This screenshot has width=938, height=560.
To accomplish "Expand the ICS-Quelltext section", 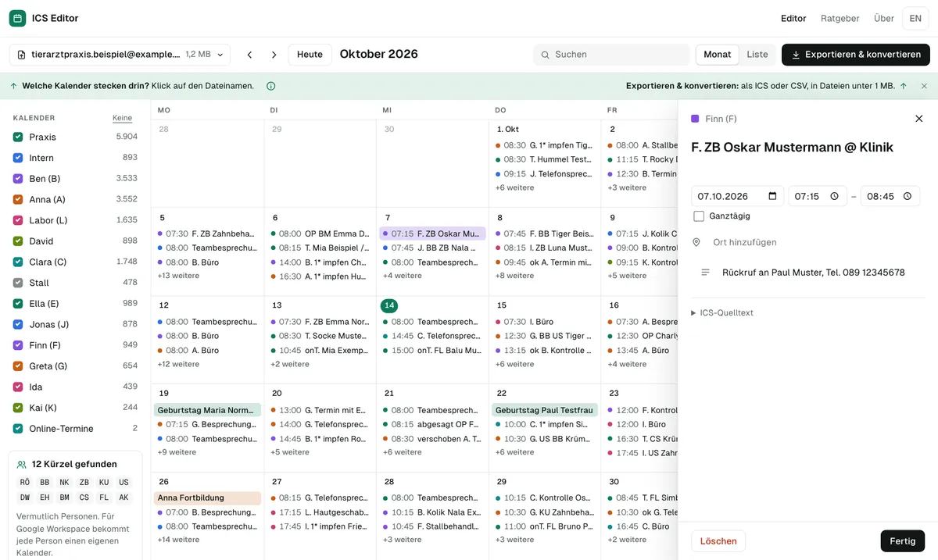I will click(x=722, y=313).
